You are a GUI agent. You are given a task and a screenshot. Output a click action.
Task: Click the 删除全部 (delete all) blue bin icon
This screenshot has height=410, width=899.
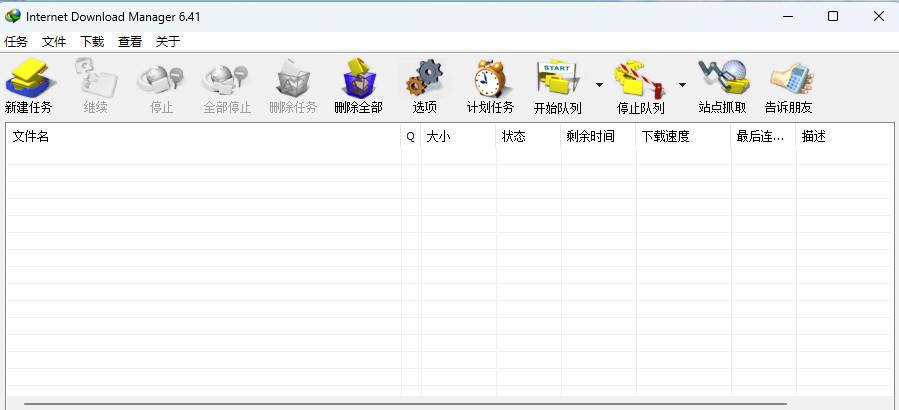(359, 79)
